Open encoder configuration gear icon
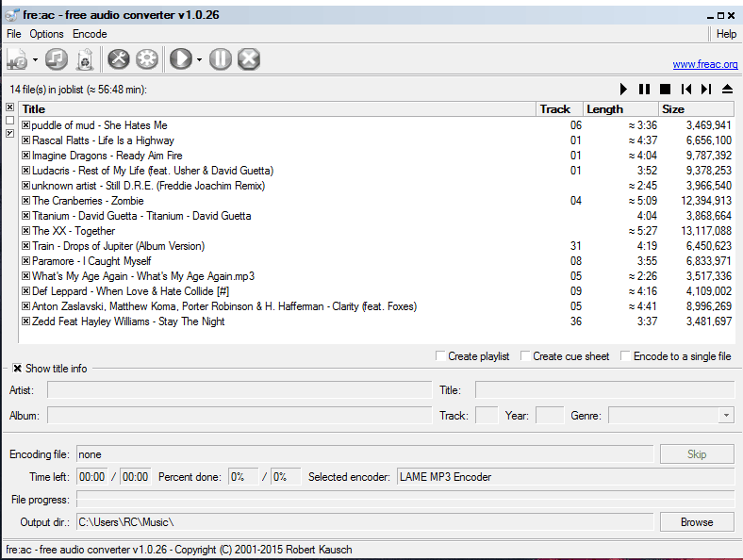The image size is (743, 560). pos(147,59)
